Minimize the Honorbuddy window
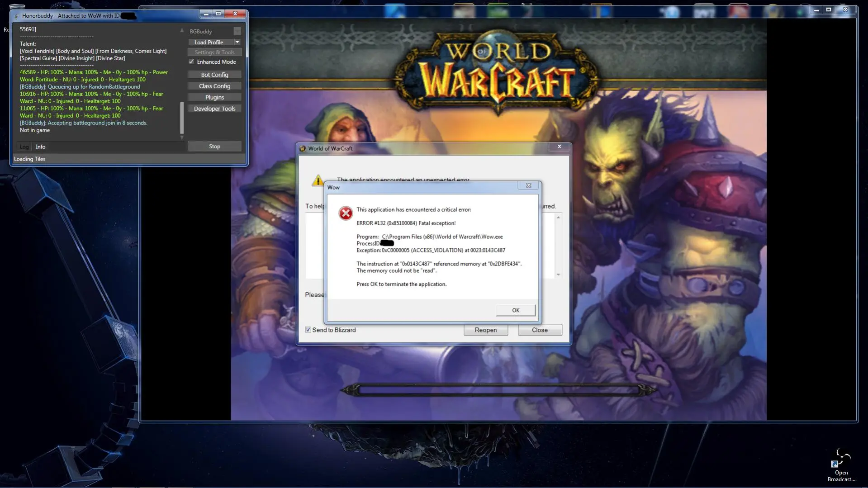 206,14
